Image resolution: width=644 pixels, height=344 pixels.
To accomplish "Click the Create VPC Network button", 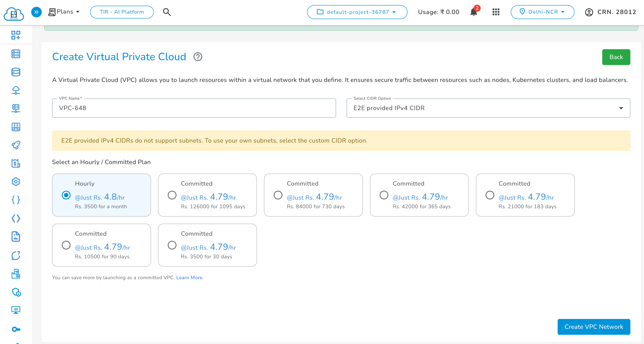I will point(594,327).
